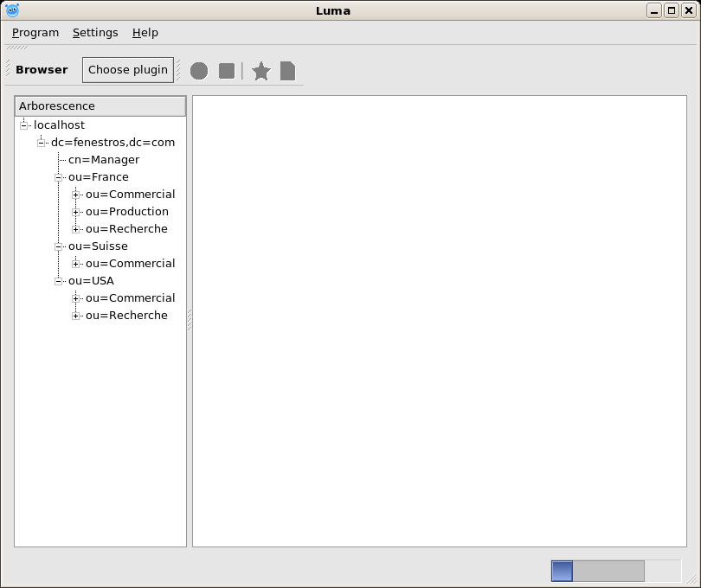
Task: Click the rounded square toolbar icon
Action: (227, 71)
